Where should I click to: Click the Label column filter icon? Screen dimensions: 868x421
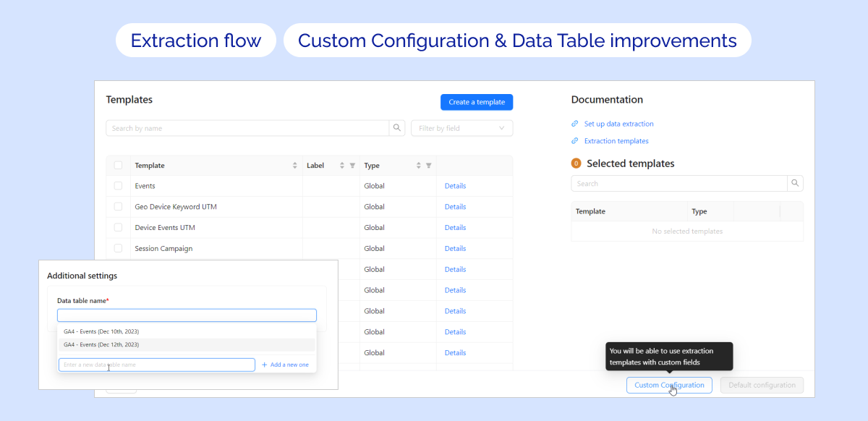(352, 166)
